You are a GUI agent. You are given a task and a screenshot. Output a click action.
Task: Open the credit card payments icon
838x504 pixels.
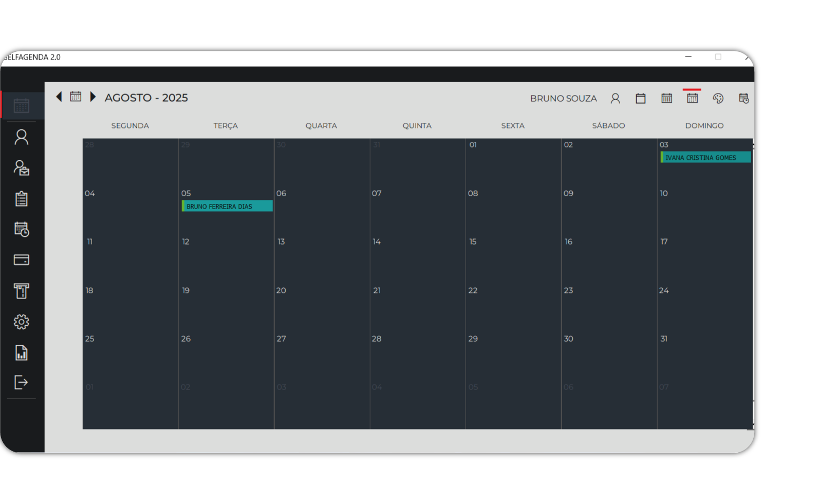[21, 260]
